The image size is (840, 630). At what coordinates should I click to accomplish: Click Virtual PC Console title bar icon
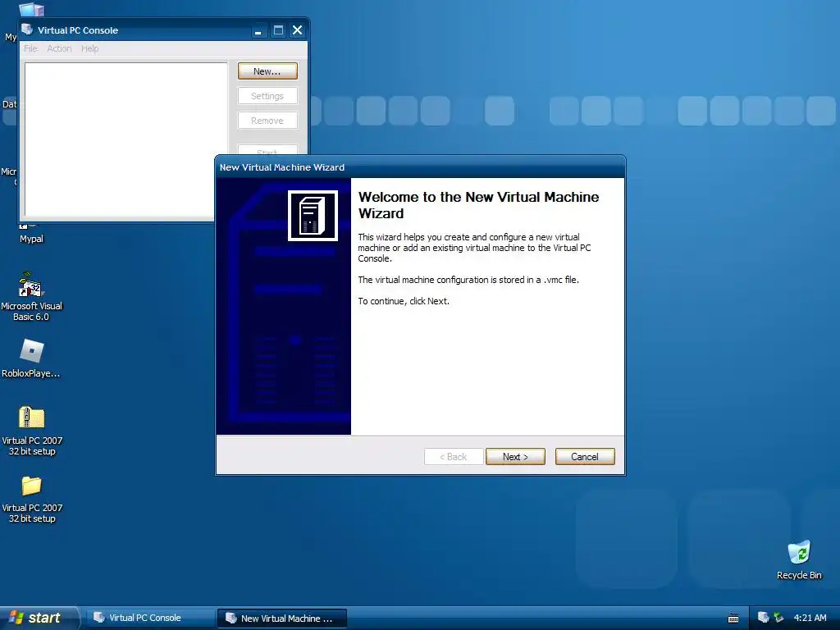point(27,30)
